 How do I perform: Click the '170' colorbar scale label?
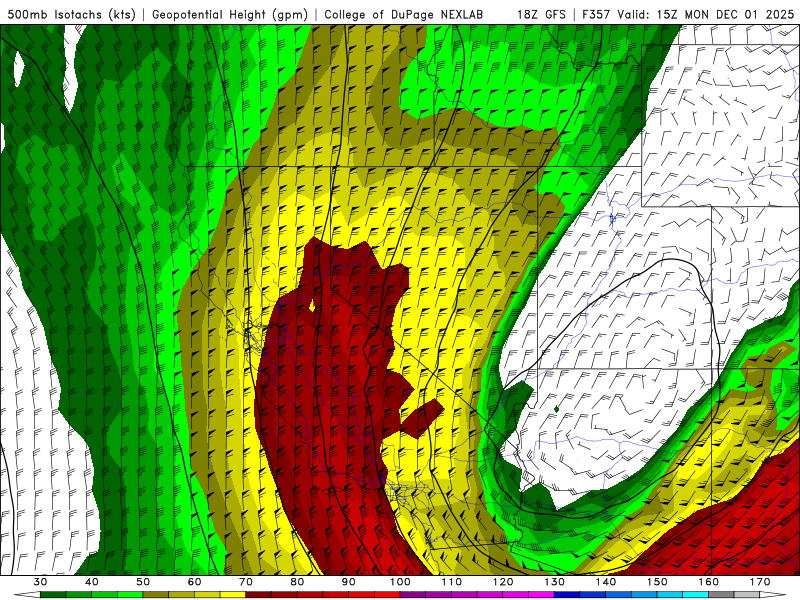click(760, 582)
